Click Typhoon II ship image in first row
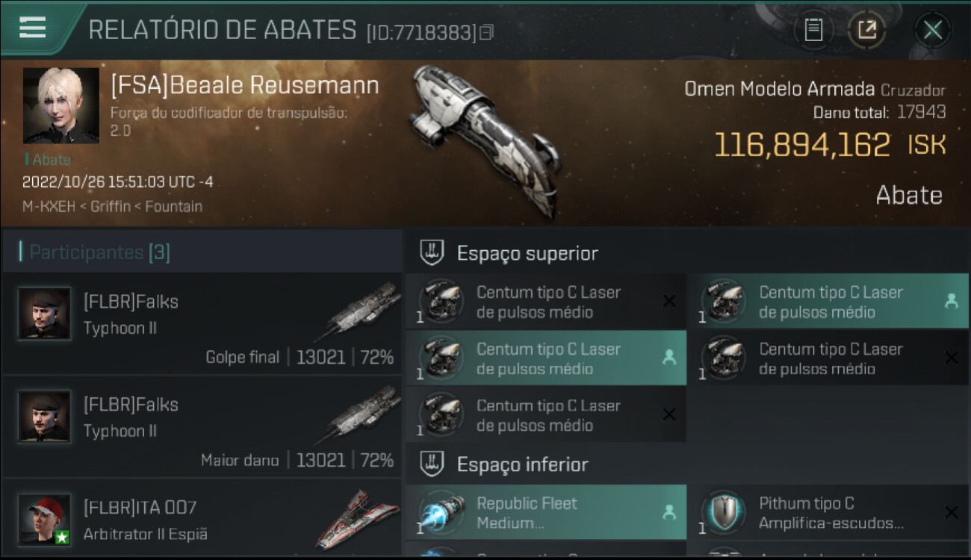The width and height of the screenshot is (971, 560). (x=362, y=311)
